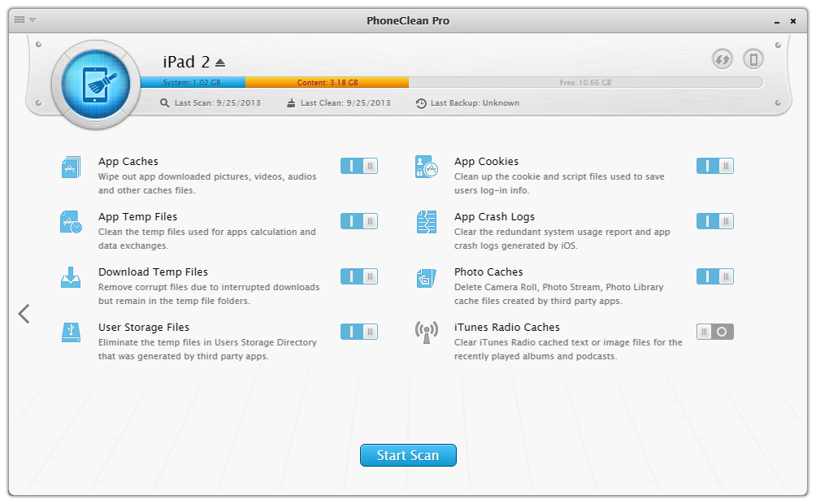Open the title bar menu dropdown

click(25, 20)
